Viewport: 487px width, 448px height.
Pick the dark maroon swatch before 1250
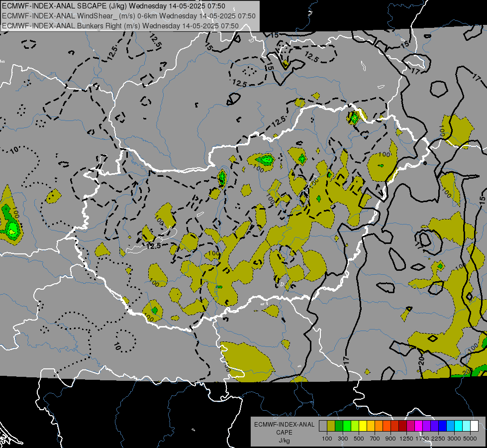[402, 426]
